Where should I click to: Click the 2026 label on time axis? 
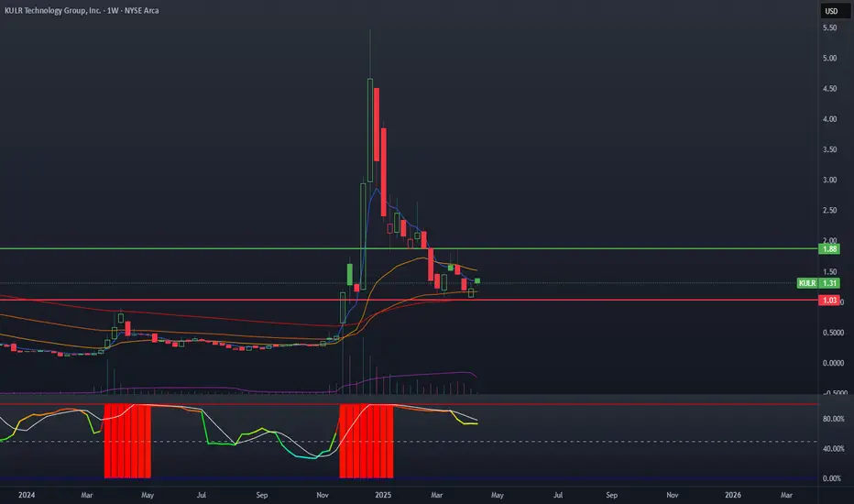pos(732,495)
